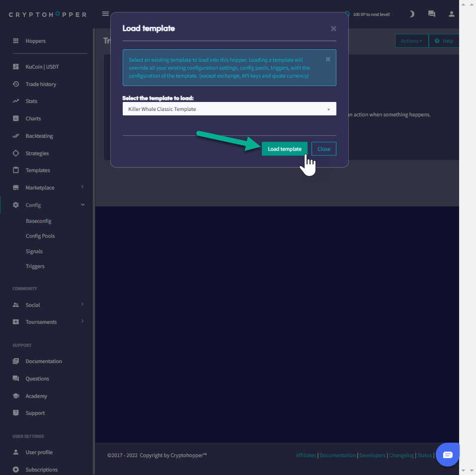The width and height of the screenshot is (476, 475).
Task: Toggle dark mode with the moon icon
Action: 411,14
